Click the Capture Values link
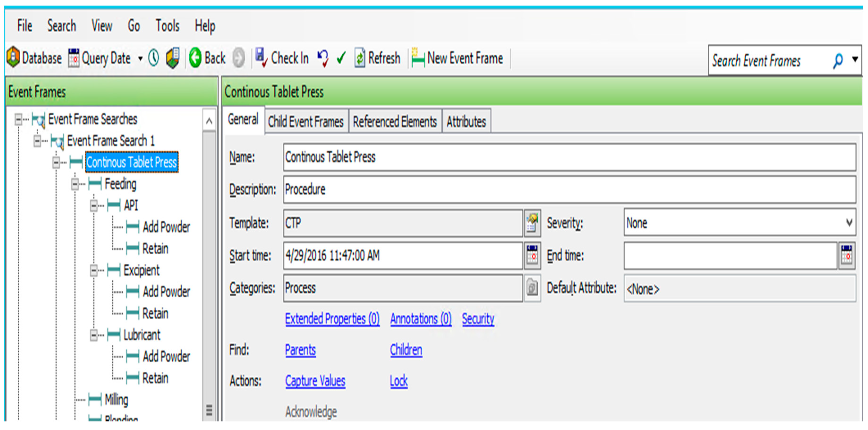 tap(315, 381)
